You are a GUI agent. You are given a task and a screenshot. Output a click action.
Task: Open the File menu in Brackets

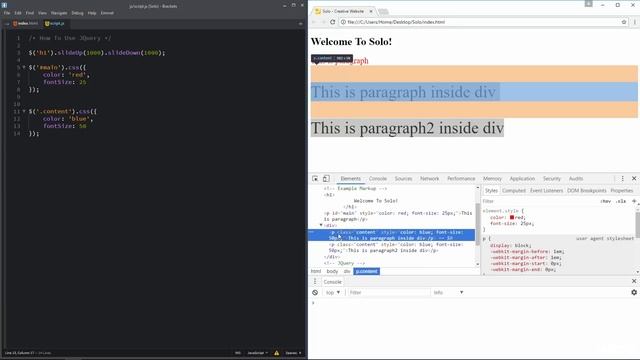(7, 13)
